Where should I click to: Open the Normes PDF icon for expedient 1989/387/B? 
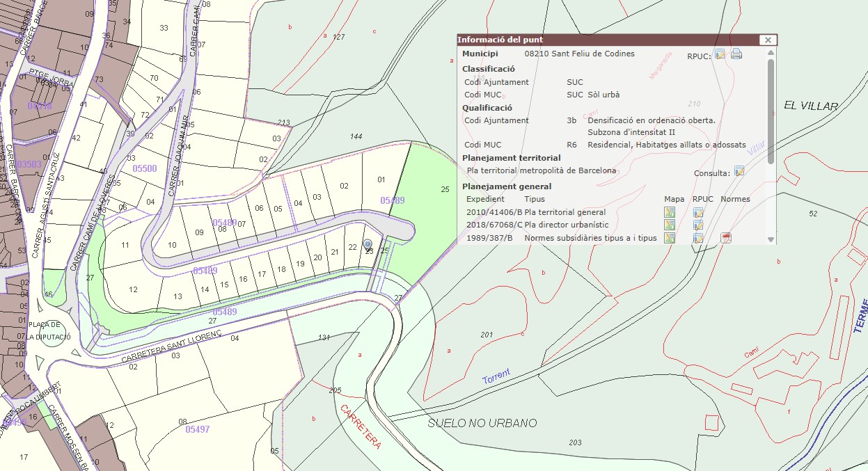click(726, 238)
